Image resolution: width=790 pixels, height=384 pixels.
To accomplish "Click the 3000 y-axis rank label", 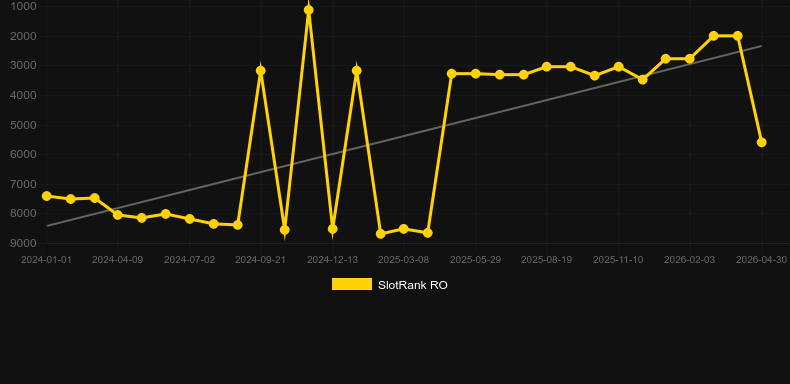I will pos(24,66).
